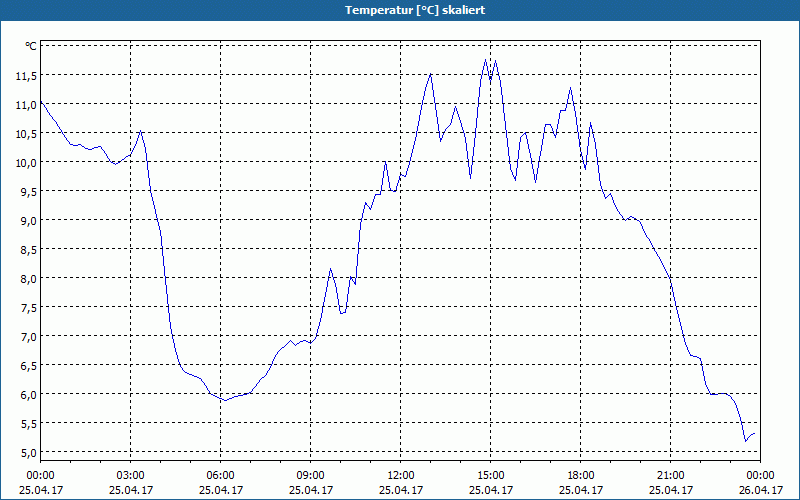Select the 11,0 y-axis value

coord(26,105)
